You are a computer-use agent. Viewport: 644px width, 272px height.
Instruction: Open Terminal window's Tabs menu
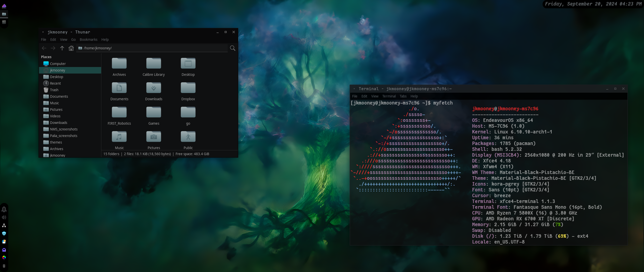pyautogui.click(x=403, y=96)
